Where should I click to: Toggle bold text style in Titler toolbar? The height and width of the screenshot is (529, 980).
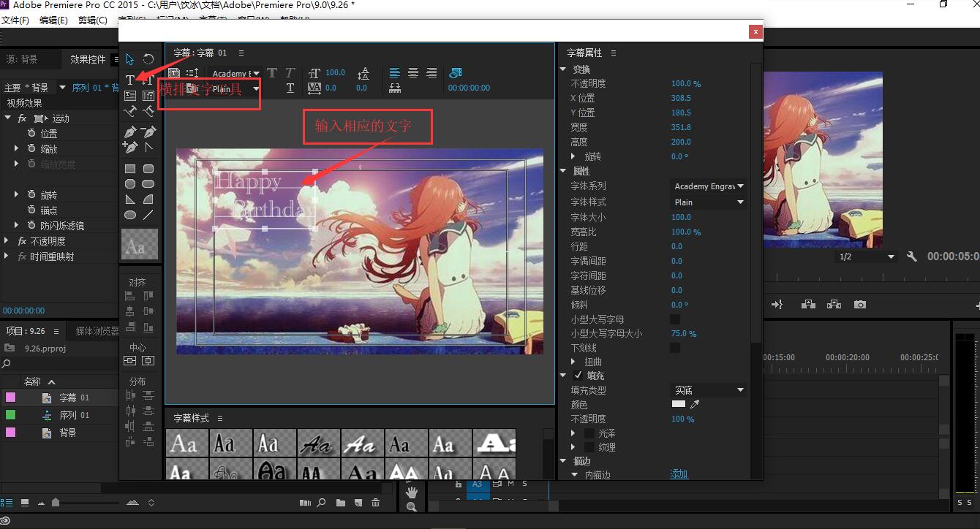pyautogui.click(x=272, y=73)
